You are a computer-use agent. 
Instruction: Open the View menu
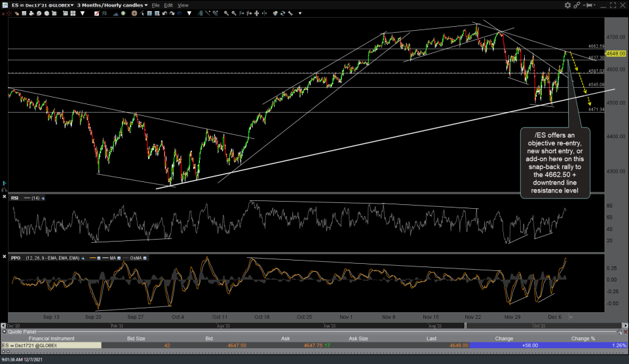(183, 5)
